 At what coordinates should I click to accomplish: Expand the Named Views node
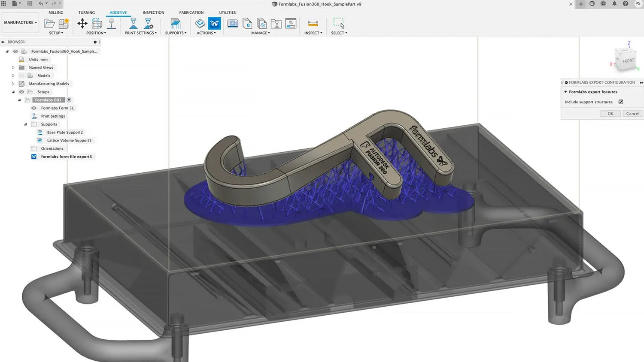[x=13, y=67]
